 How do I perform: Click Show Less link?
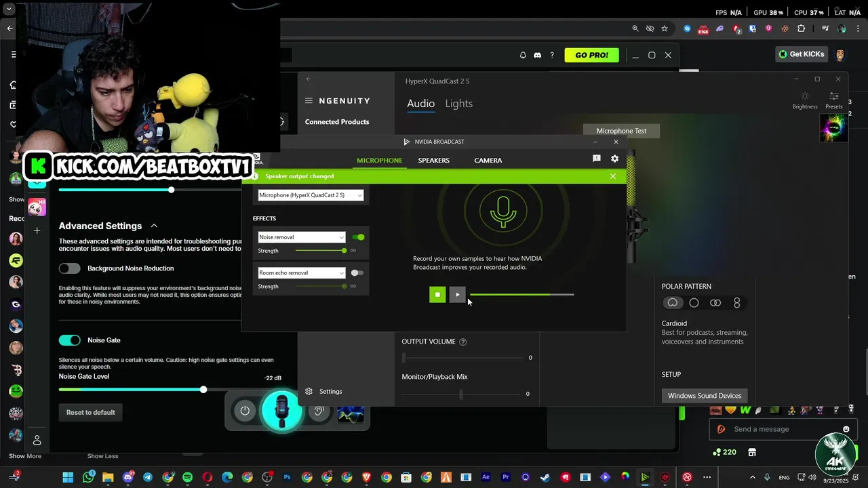point(102,456)
